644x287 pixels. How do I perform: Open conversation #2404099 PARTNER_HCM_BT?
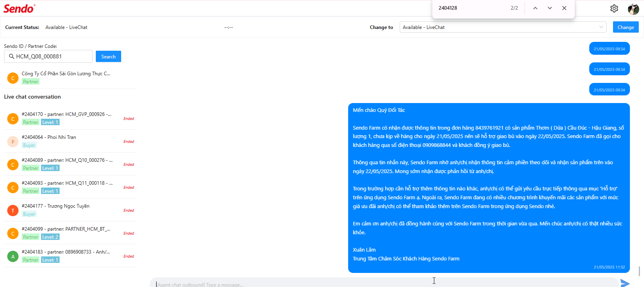70,233
